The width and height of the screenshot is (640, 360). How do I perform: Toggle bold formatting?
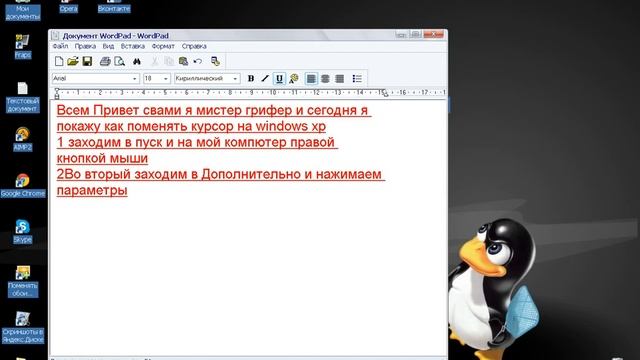(251, 78)
